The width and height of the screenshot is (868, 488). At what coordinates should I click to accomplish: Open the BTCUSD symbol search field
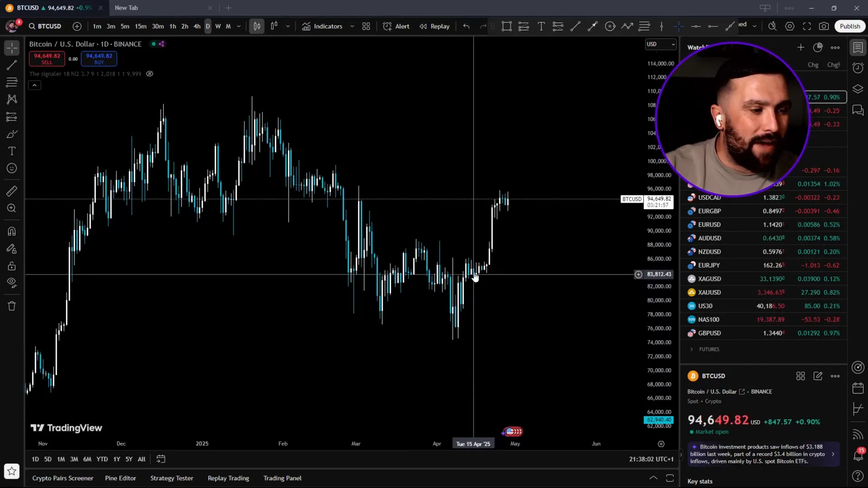45,26
